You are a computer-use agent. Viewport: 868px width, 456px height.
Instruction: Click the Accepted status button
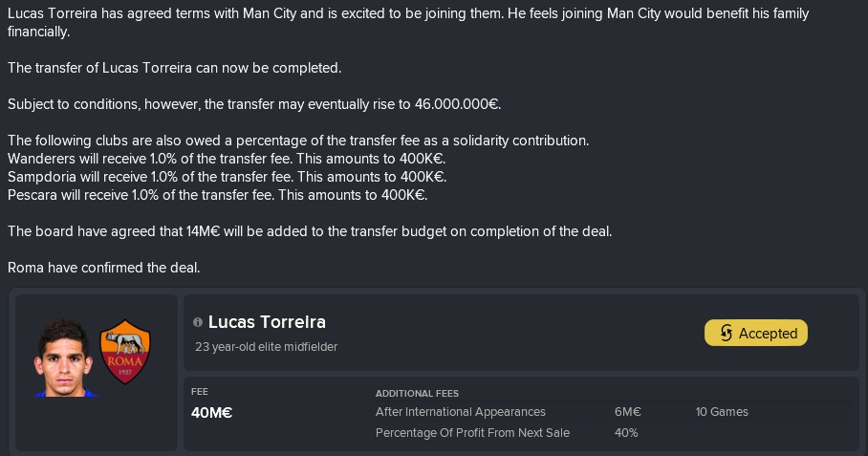coord(755,333)
